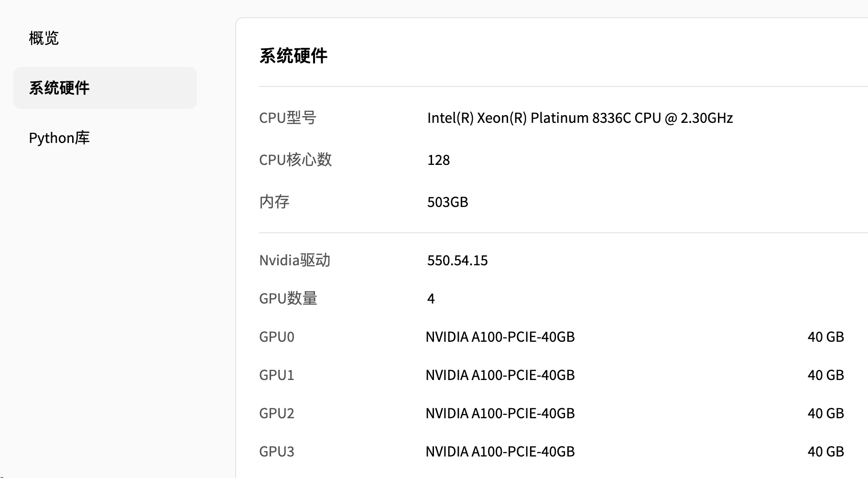Click the Nvidia驱动 label
This screenshot has width=868, height=478.
[x=294, y=261]
